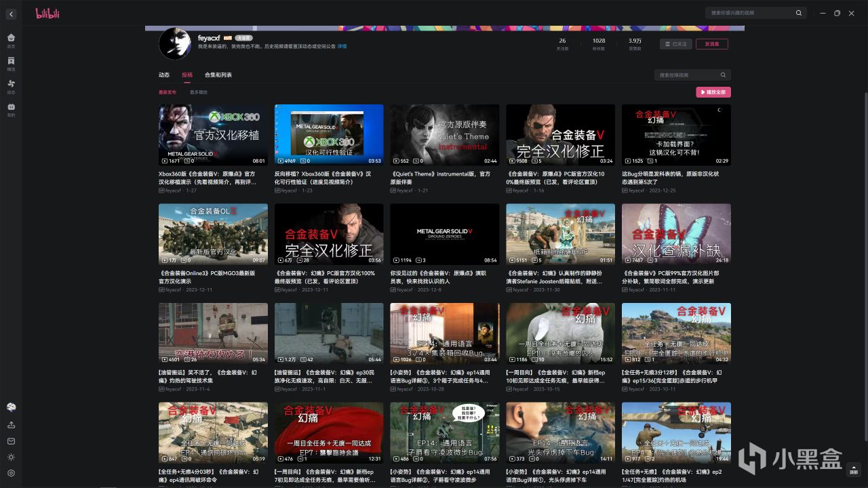The height and width of the screenshot is (488, 868).
Task: Open the 首页 home icon in sidebar
Action: (x=11, y=40)
